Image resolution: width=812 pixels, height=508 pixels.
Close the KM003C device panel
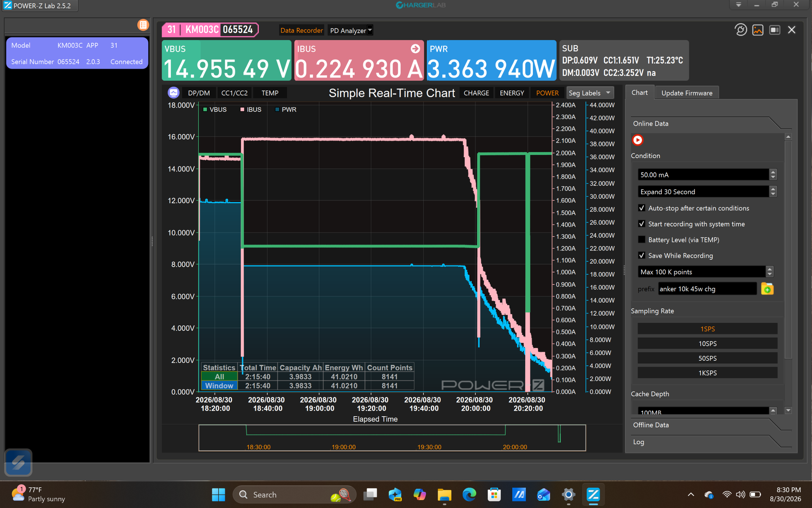(792, 30)
